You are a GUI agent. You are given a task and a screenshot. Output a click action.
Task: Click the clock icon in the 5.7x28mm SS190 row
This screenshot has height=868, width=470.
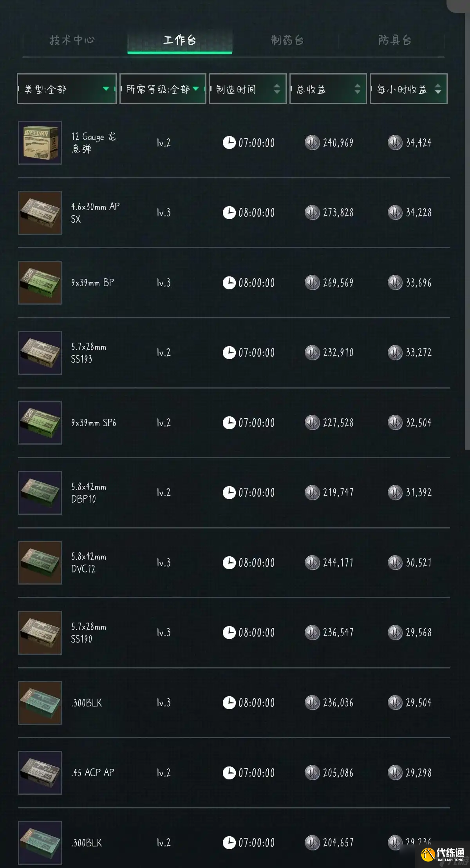pos(229,632)
